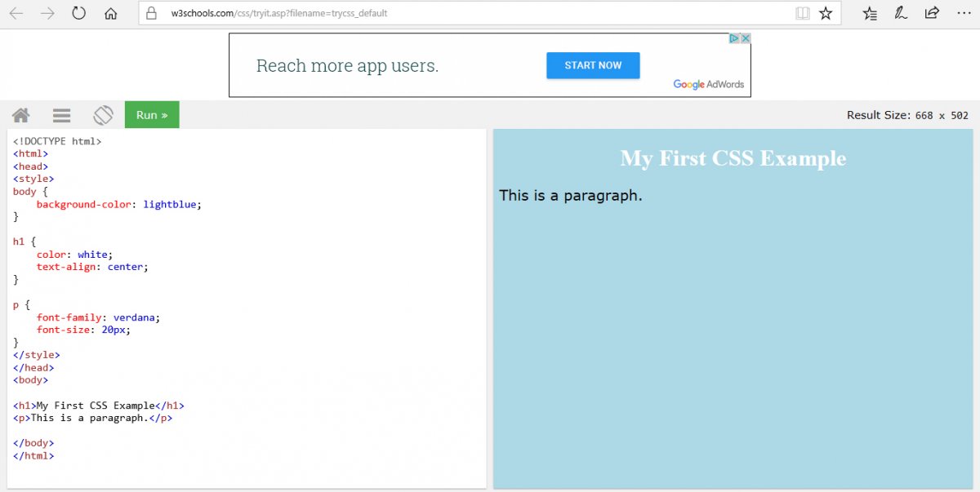Toggle the editor orientation with rotate icon
This screenshot has height=492, width=980.
tap(103, 115)
